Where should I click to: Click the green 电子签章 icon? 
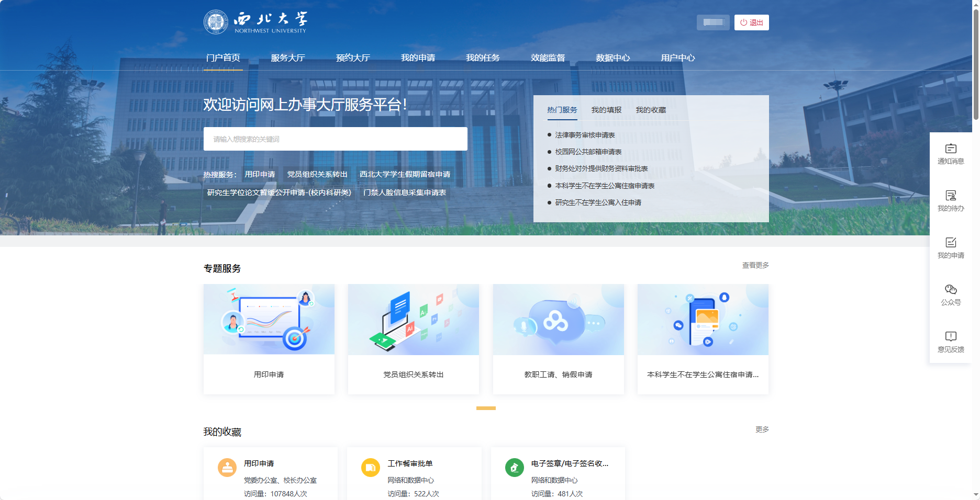click(514, 467)
